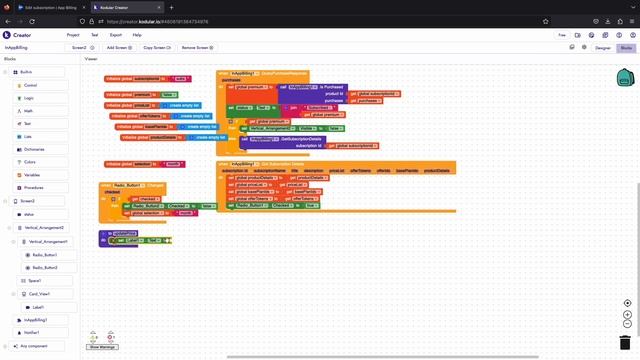Open the Variables blocks drawer
640x360 pixels.
point(40,175)
